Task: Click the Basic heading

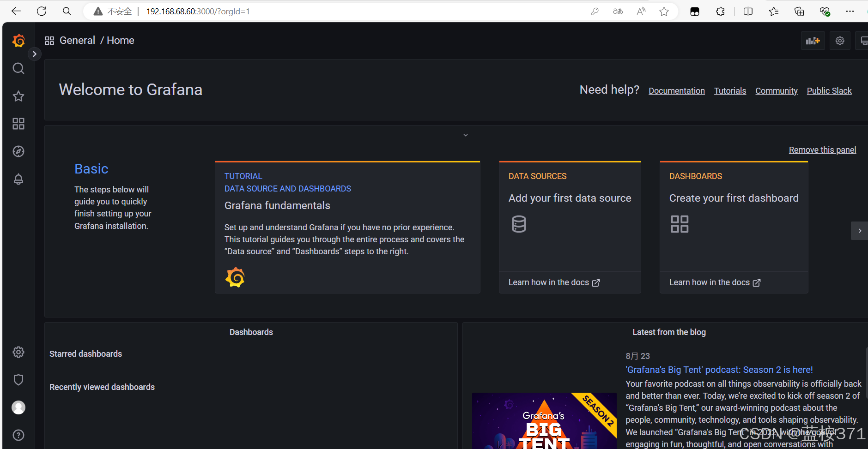Action: point(91,169)
